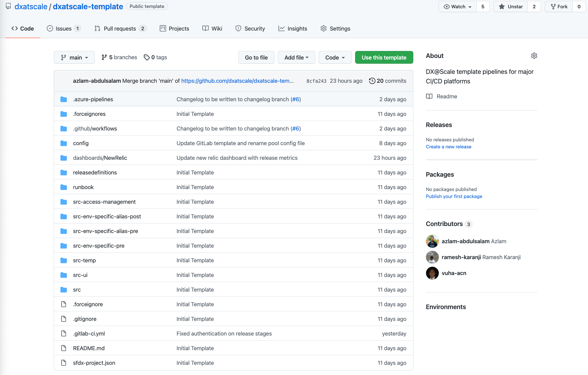Open the Releases heading link
The height and width of the screenshot is (375, 588).
click(x=439, y=125)
